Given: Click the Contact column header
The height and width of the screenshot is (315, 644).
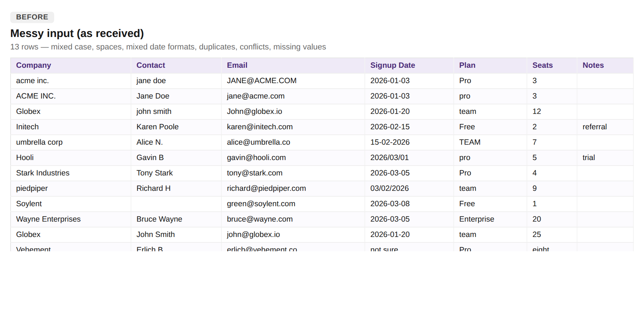Looking at the screenshot, I should pos(176,66).
